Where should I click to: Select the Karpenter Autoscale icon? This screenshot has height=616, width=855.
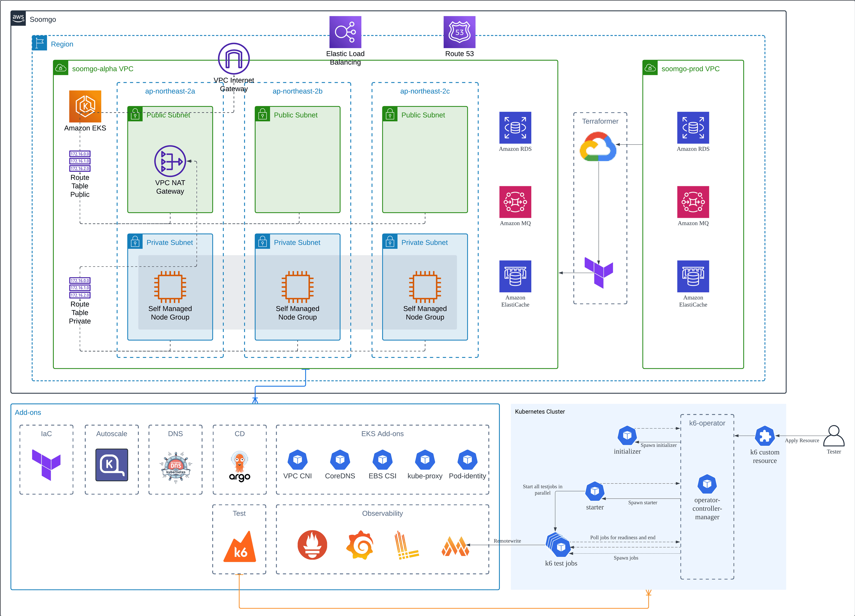112,465
